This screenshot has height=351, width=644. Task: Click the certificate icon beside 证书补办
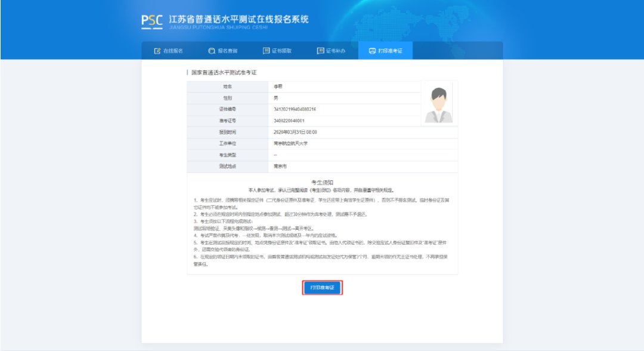[x=320, y=51]
